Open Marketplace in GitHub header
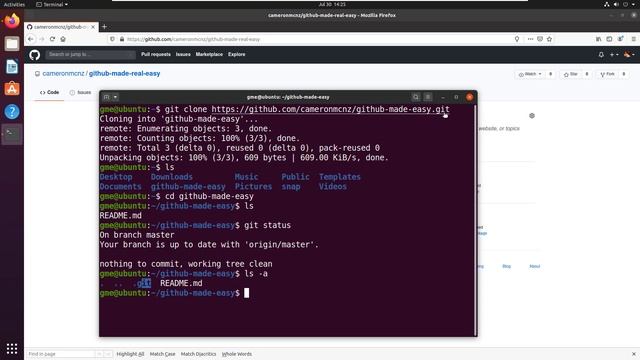 click(x=209, y=54)
